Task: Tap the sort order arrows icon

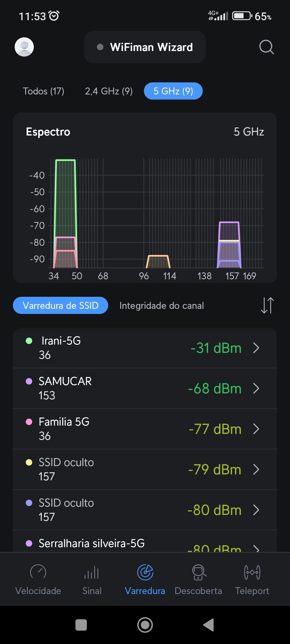Action: (267, 305)
